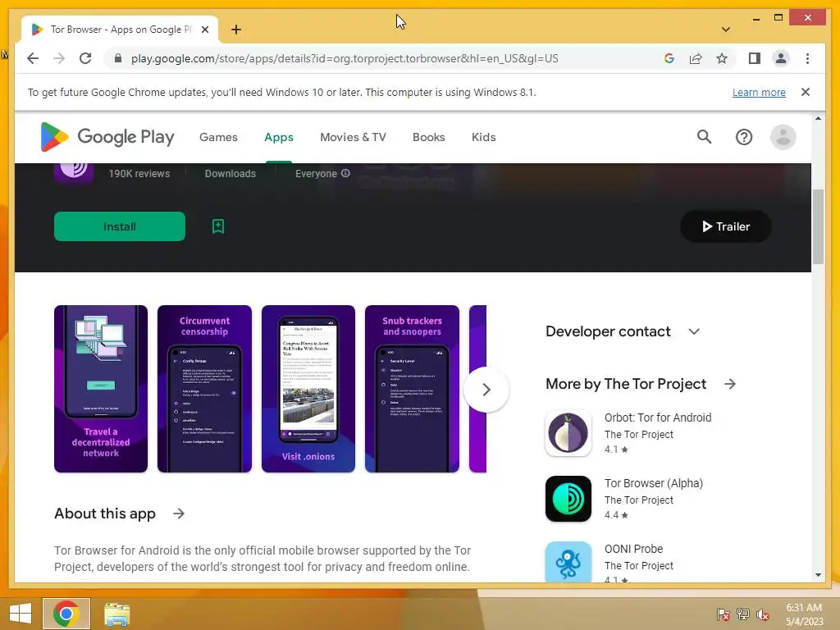
Task: Reload the current page
Action: point(85,58)
